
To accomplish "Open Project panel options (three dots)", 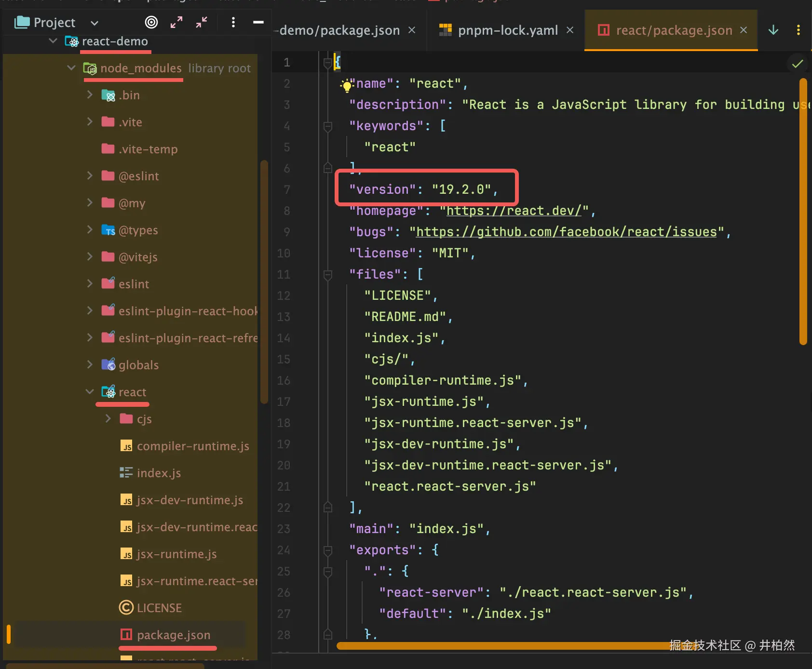I will click(x=233, y=22).
